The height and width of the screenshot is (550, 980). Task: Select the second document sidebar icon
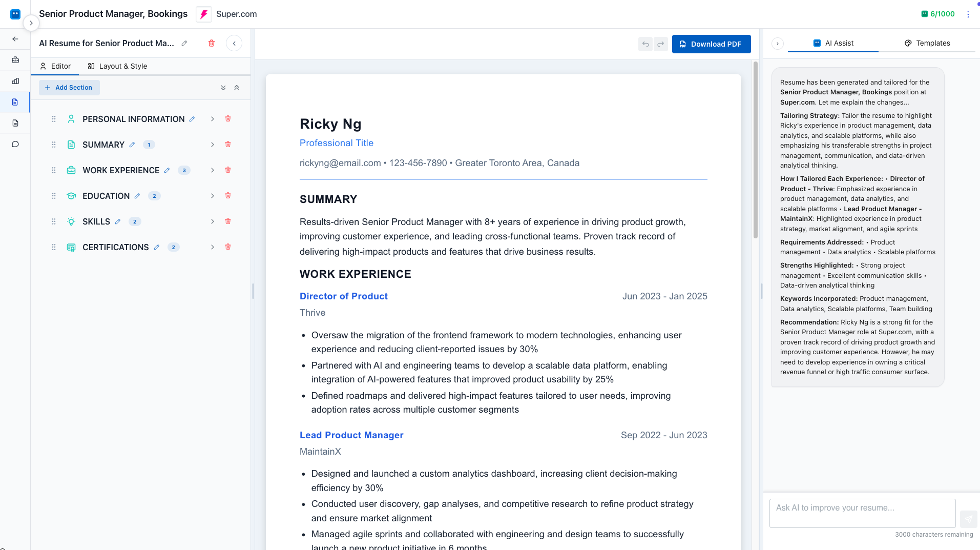click(15, 123)
